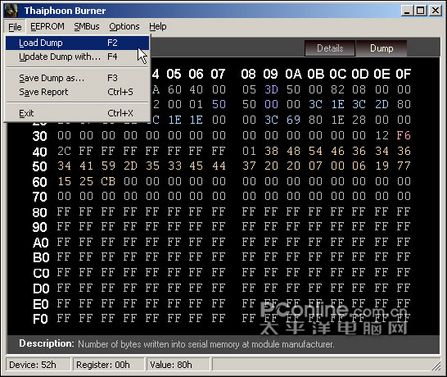447x377 pixels.
Task: Close the Thaiphoon Burner window
Action: (435, 11)
